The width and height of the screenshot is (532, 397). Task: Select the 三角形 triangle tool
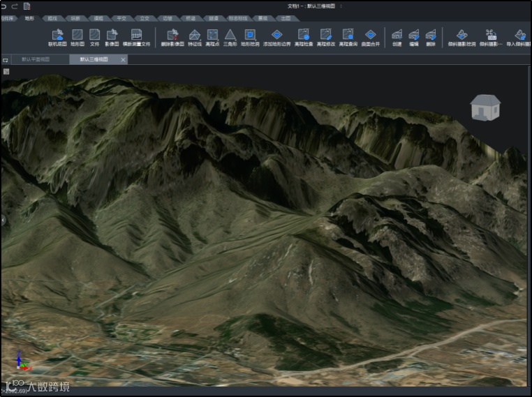click(x=230, y=35)
